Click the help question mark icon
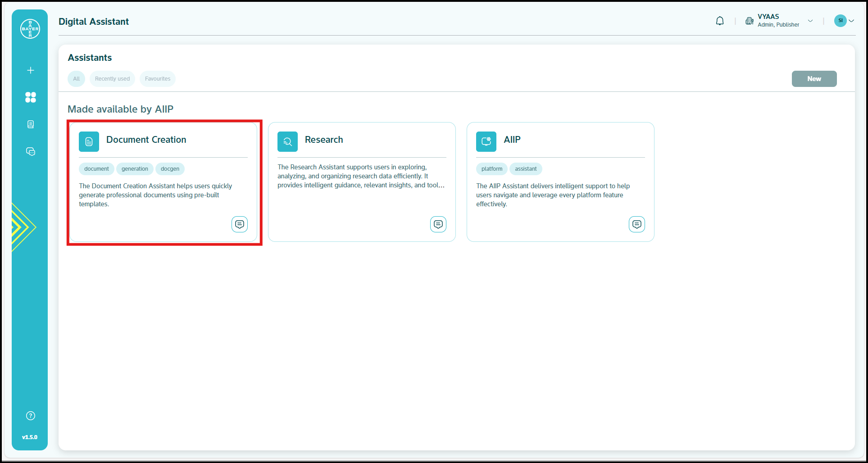Viewport: 868px width, 463px height. point(31,416)
